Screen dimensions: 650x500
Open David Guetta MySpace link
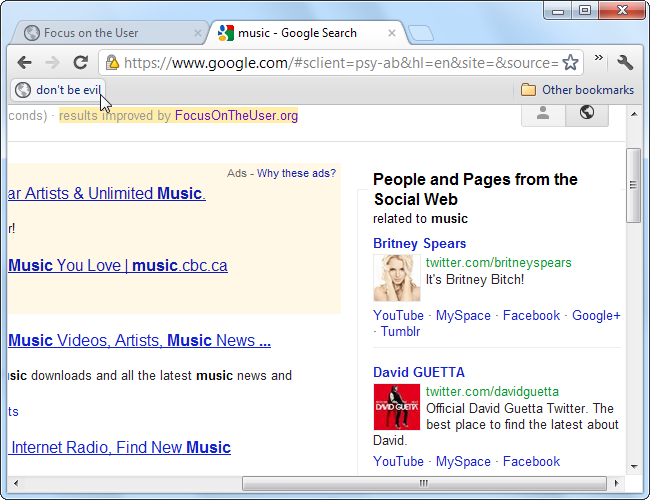(463, 461)
